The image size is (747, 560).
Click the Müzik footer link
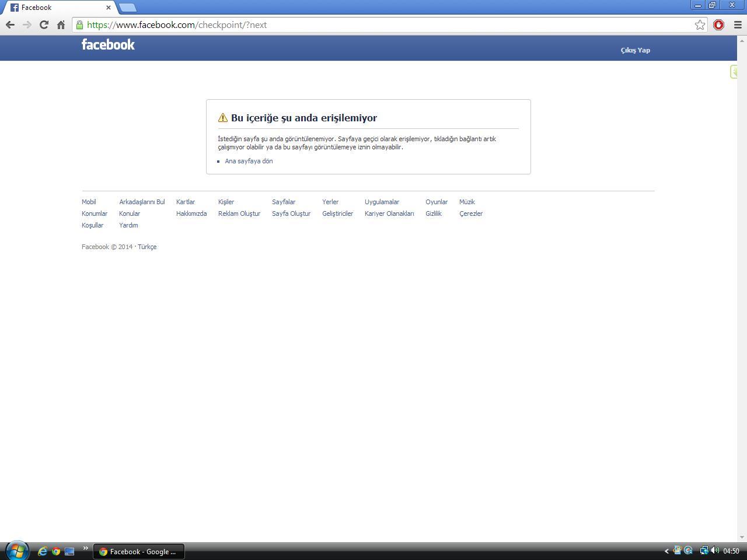467,202
